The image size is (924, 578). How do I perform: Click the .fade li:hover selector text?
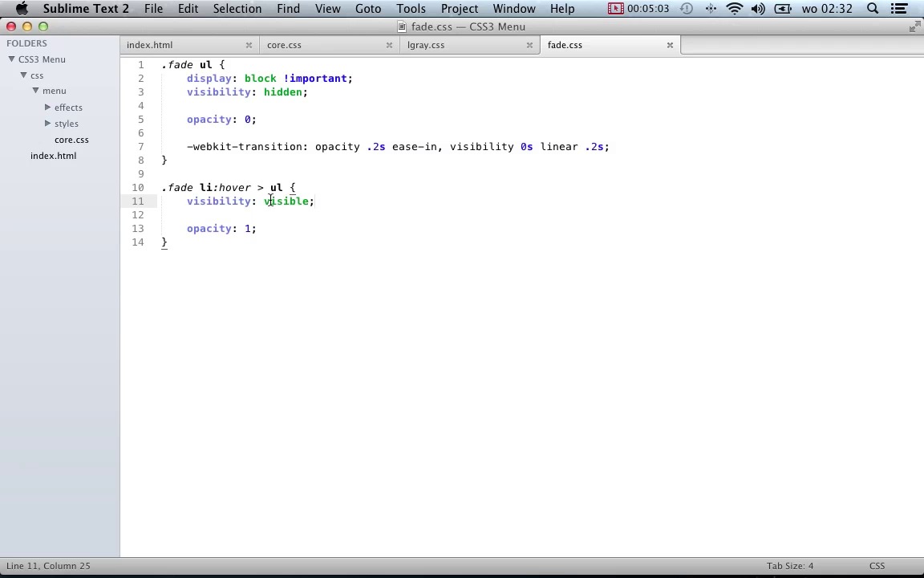pyautogui.click(x=206, y=188)
